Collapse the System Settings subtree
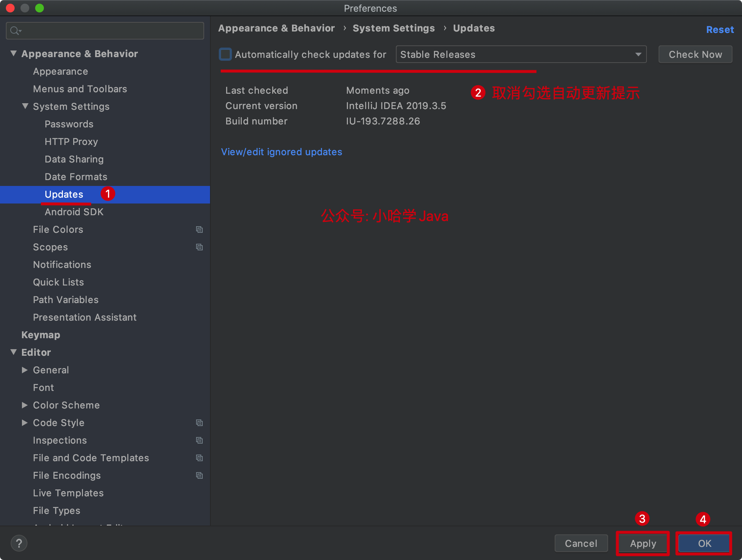The width and height of the screenshot is (742, 560). click(x=25, y=106)
